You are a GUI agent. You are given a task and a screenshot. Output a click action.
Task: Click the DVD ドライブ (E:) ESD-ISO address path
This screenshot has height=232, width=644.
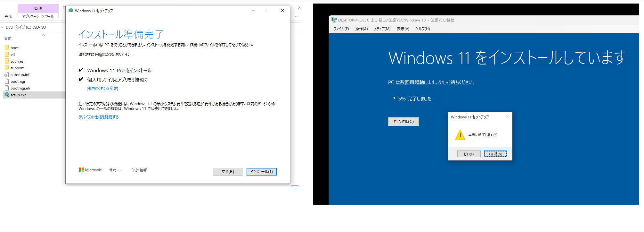pyautogui.click(x=26, y=27)
